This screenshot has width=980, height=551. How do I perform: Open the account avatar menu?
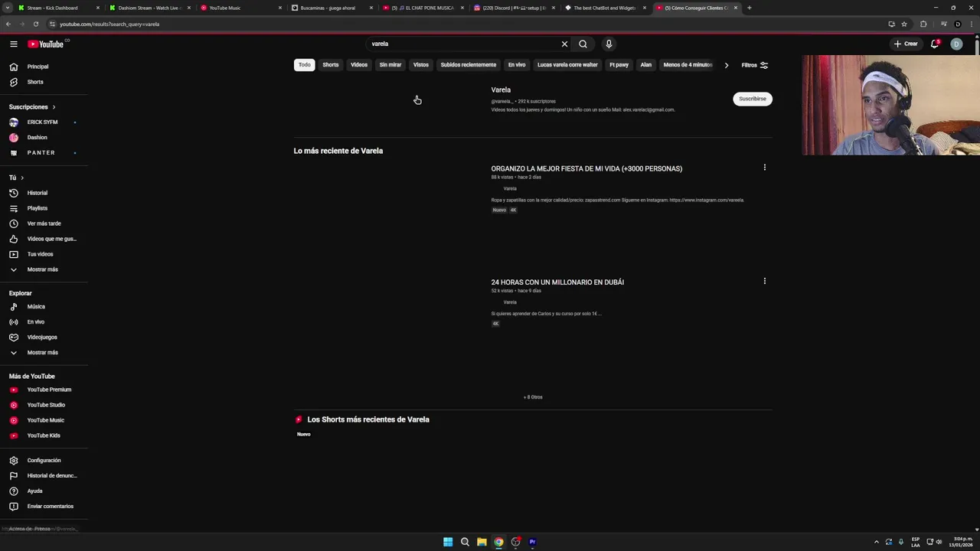click(956, 44)
